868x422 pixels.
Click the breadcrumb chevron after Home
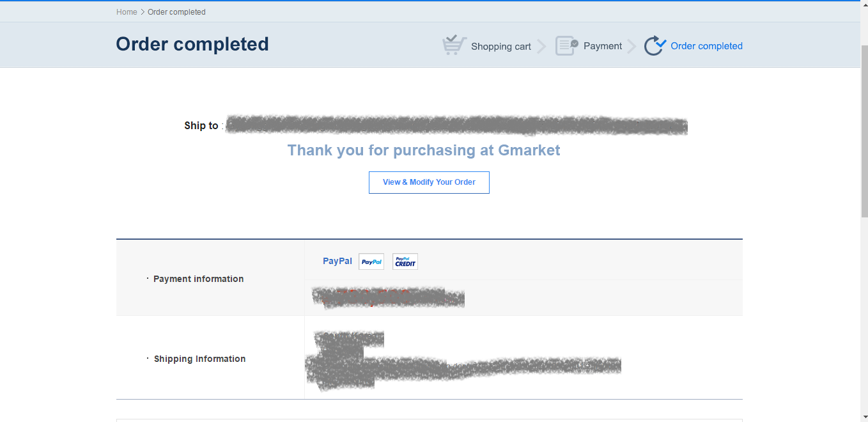tap(143, 12)
